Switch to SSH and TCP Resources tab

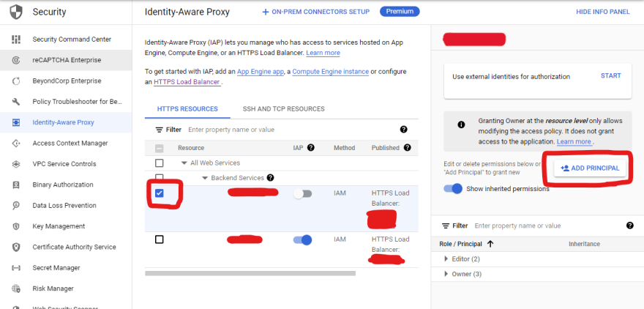point(284,109)
